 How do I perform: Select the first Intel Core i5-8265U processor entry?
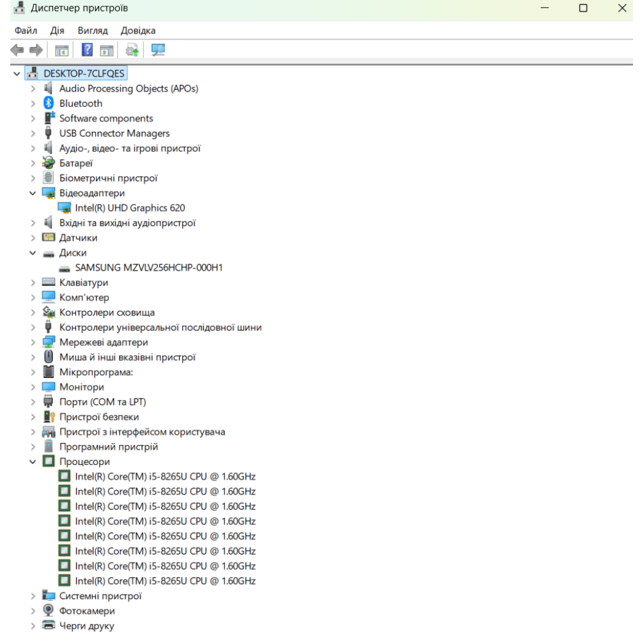click(165, 477)
